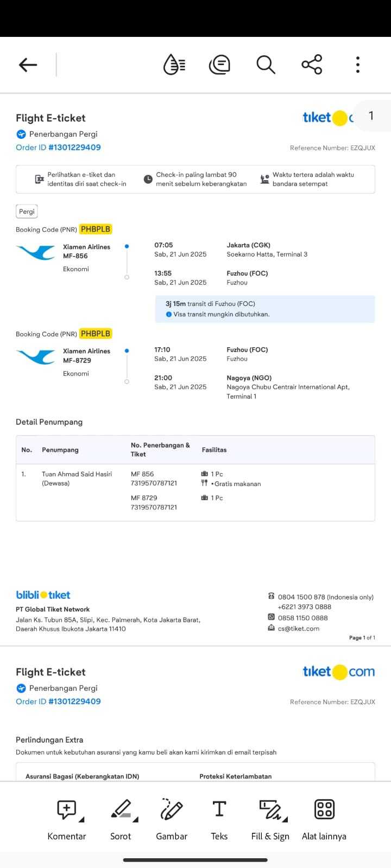Open Liquid Mode reading view icon

point(174,65)
